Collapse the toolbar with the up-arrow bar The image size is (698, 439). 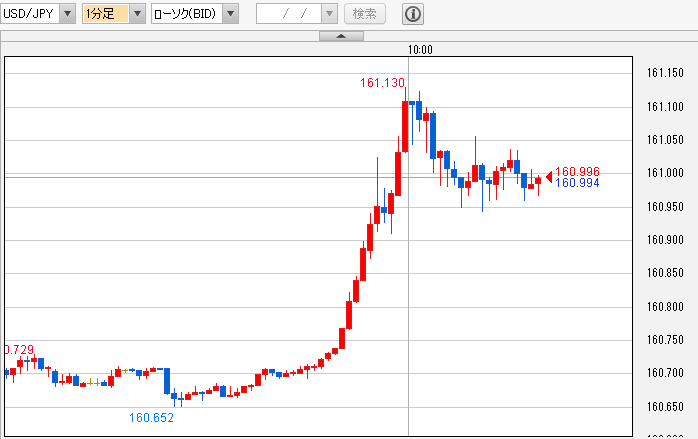341,36
